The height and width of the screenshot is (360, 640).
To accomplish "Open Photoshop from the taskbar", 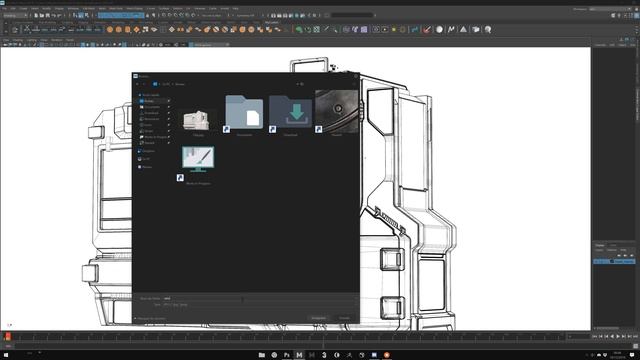I will point(287,355).
